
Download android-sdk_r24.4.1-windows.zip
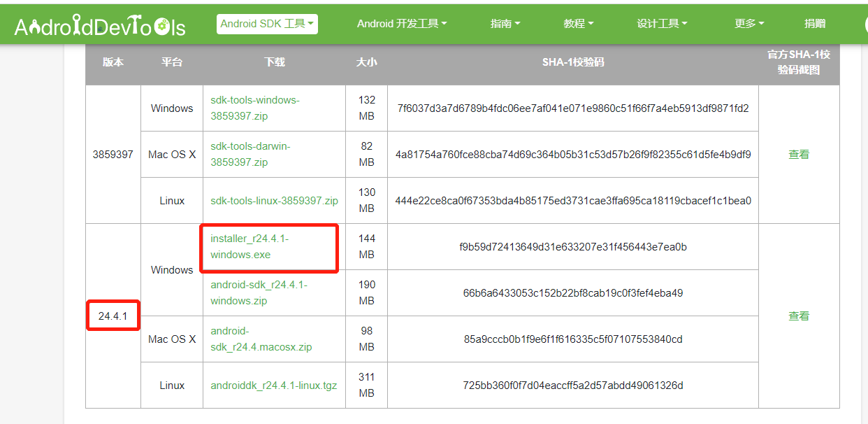pyautogui.click(x=259, y=293)
